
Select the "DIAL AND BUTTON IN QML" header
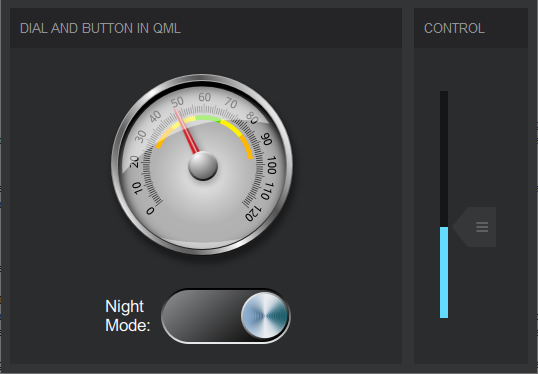pyautogui.click(x=100, y=28)
